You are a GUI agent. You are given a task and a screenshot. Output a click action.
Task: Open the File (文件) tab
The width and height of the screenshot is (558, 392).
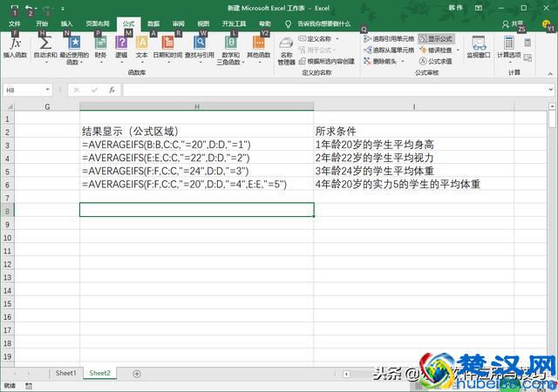coord(15,24)
